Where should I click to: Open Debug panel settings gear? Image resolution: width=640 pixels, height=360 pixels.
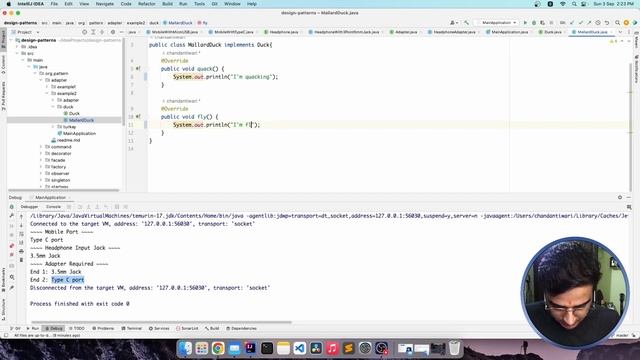pos(620,197)
